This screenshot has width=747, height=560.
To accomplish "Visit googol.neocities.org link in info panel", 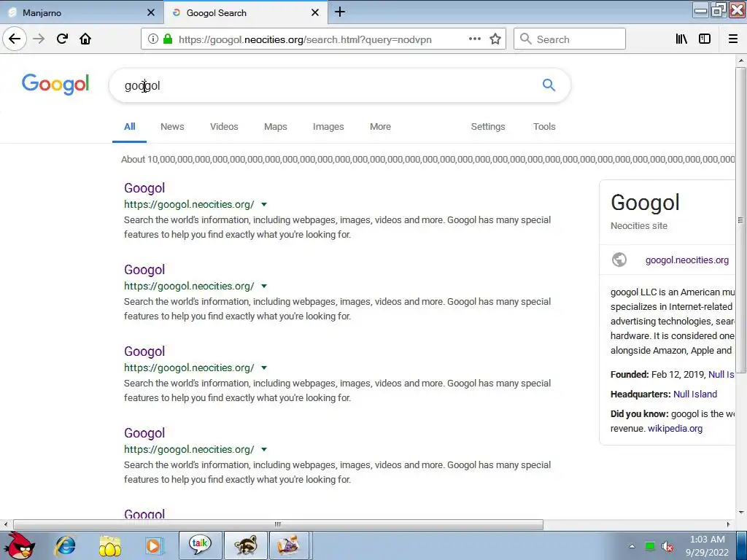I will coord(687,260).
